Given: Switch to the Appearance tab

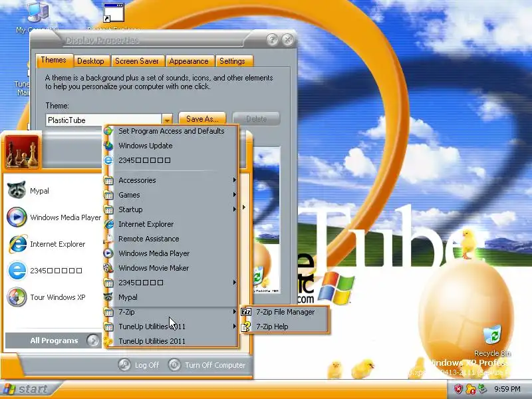Looking at the screenshot, I should click(189, 61).
